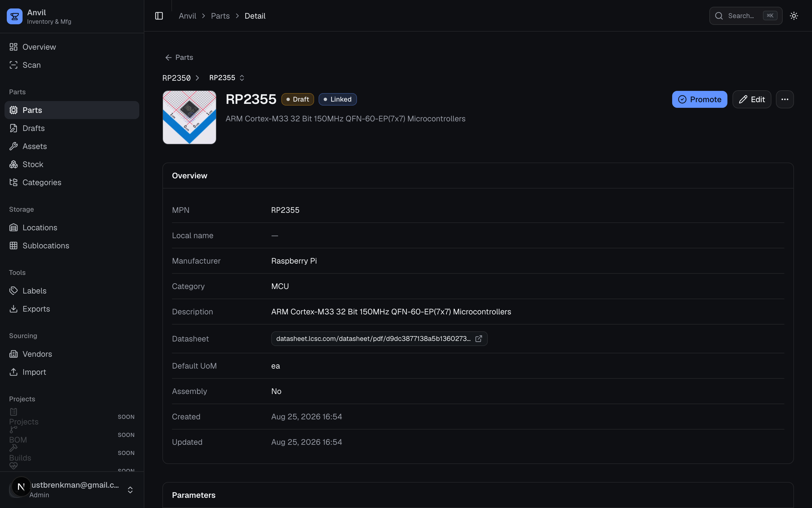Switch theme with the sun icon
Image resolution: width=812 pixels, height=508 pixels.
click(794, 16)
